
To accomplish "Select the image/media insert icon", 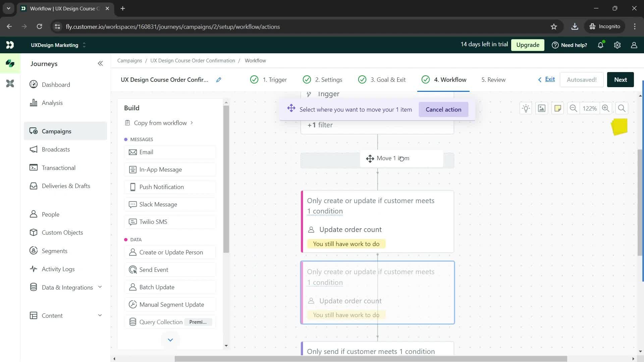I will pos(542,108).
